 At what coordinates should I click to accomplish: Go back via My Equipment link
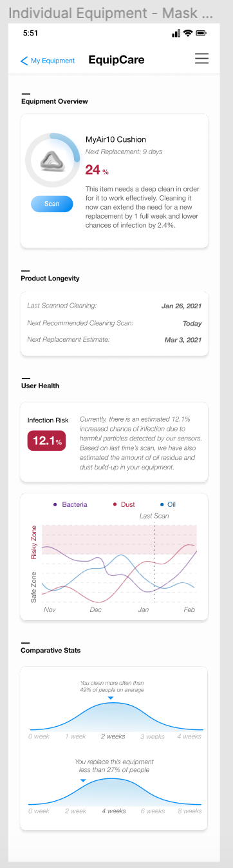pyautogui.click(x=53, y=61)
